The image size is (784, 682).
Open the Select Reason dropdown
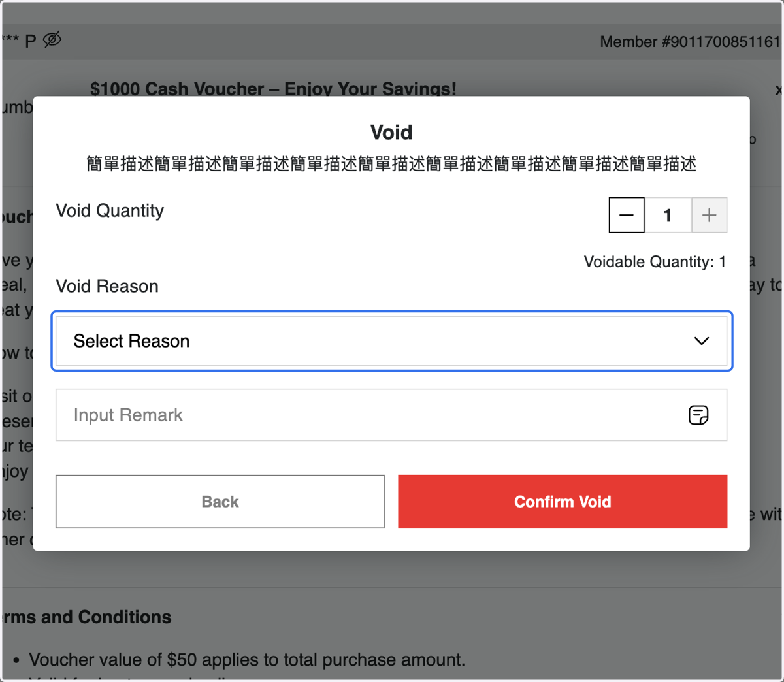391,341
